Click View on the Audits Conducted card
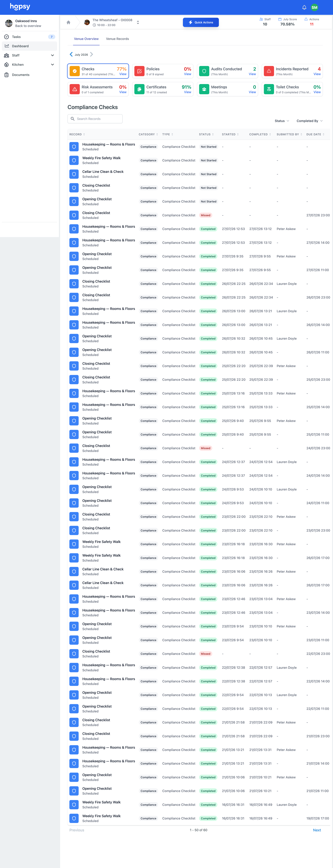Screen dimensions: 333x868 (252, 74)
